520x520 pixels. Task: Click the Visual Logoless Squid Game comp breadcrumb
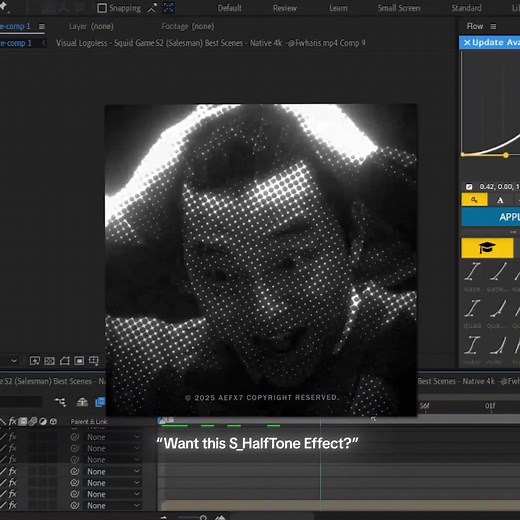(x=211, y=43)
